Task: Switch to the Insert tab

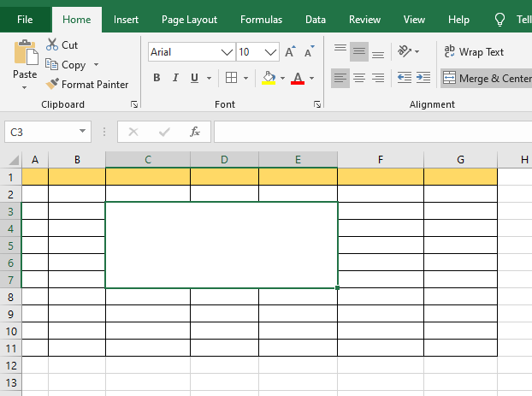Action: 126,19
